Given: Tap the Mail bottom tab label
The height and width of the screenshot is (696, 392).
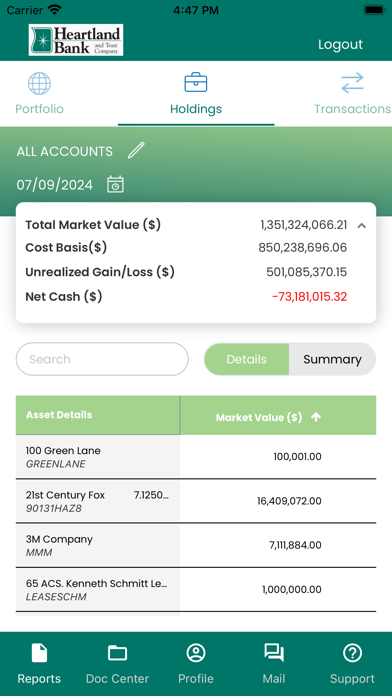Looking at the screenshot, I should click(274, 679).
